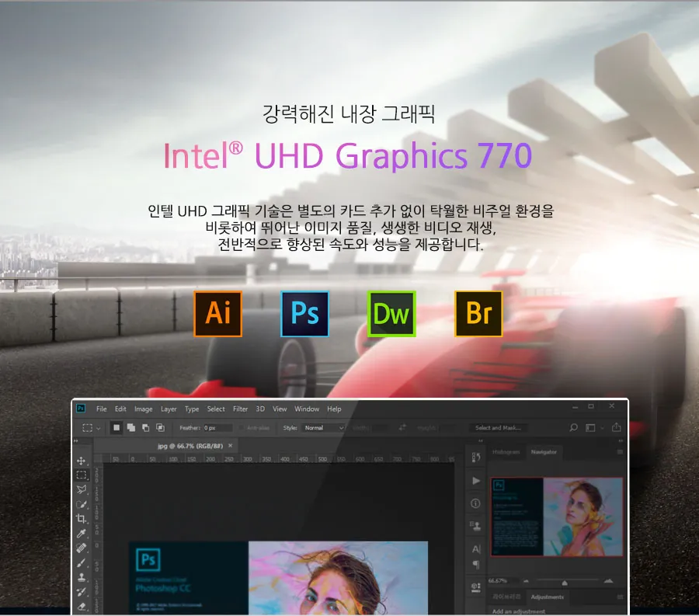The height and width of the screenshot is (616, 699).
Task: Click the Add to selection icon
Action: pyautogui.click(x=131, y=427)
